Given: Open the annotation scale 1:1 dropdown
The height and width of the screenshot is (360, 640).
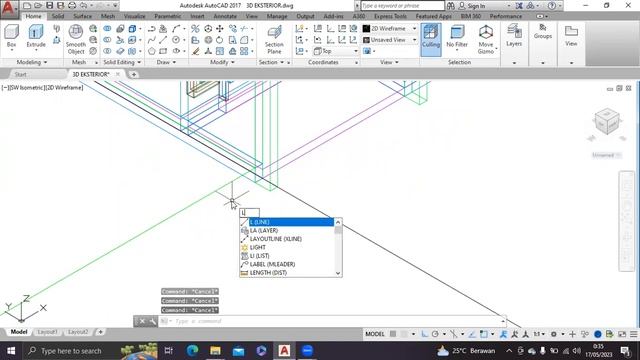Looking at the screenshot, I should pyautogui.click(x=539, y=334).
